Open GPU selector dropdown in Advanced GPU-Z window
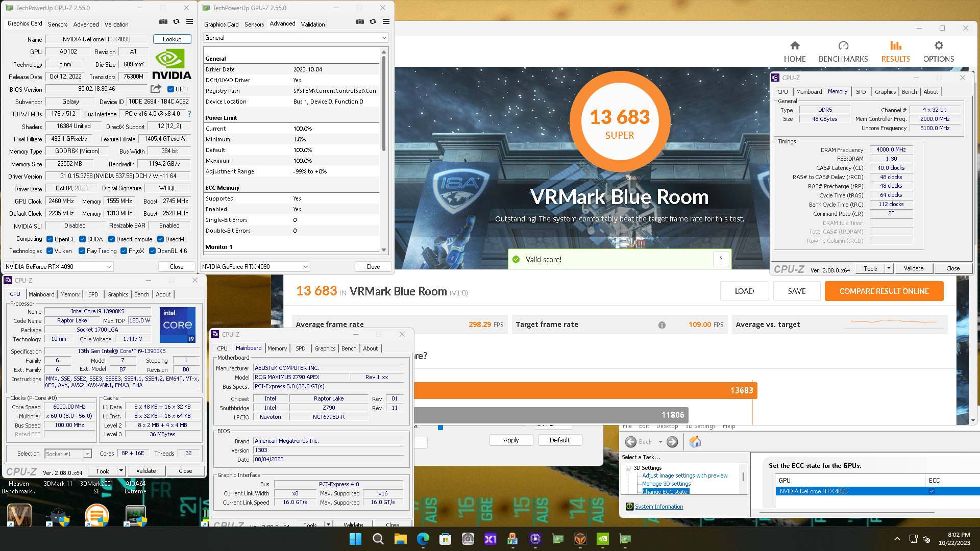980x551 pixels. point(255,267)
